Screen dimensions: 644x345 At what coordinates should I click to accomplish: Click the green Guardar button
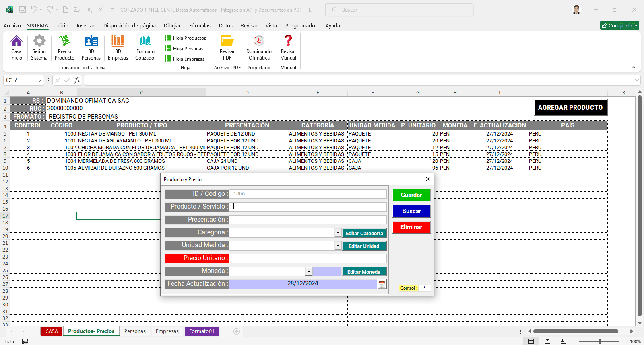point(412,195)
